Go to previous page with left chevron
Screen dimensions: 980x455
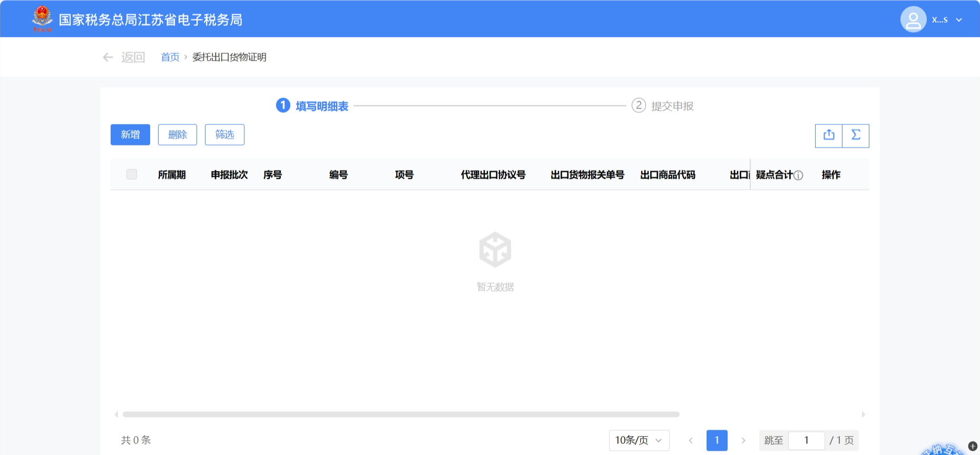click(691, 440)
